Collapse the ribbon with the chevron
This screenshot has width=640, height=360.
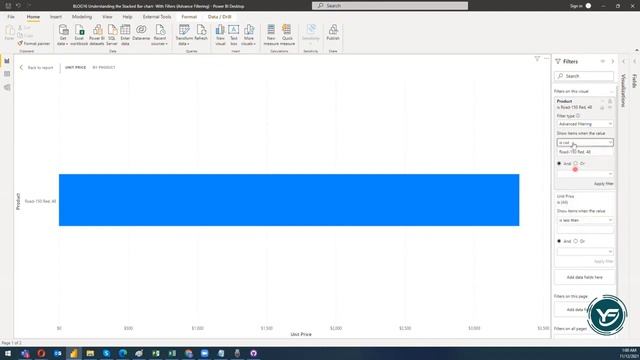(x=636, y=50)
